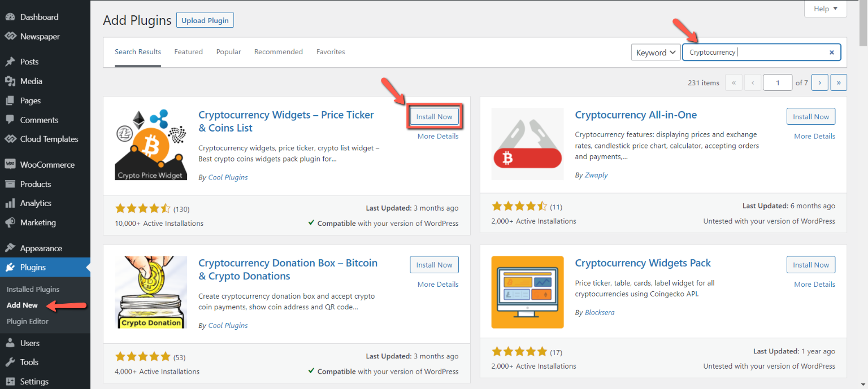
Task: Click the Zwaply author link
Action: [596, 175]
